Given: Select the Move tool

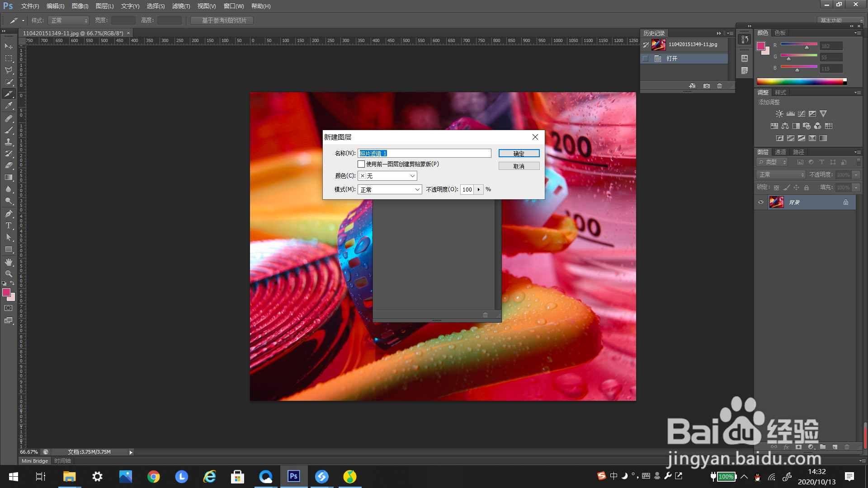Looking at the screenshot, I should tap(9, 47).
